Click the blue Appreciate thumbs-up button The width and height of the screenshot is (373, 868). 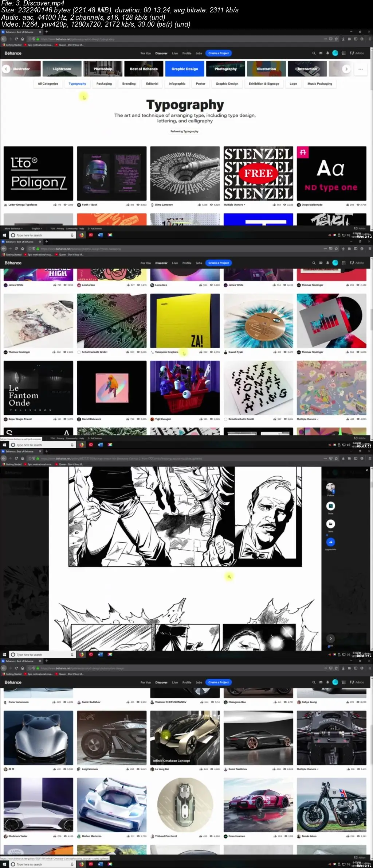pos(330,542)
